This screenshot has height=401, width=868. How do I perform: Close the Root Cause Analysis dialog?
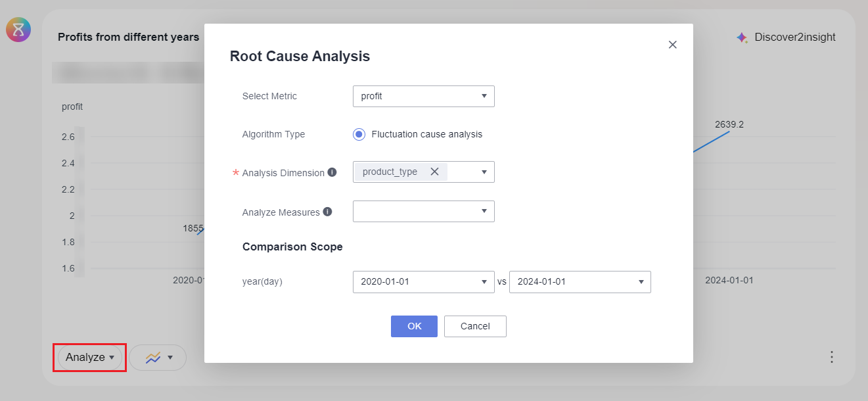pyautogui.click(x=672, y=45)
